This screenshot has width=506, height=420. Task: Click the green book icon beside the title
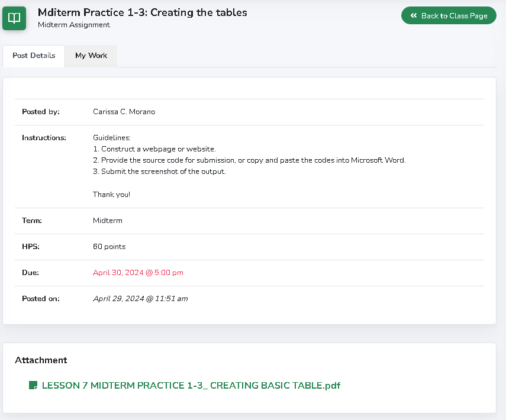point(14,18)
